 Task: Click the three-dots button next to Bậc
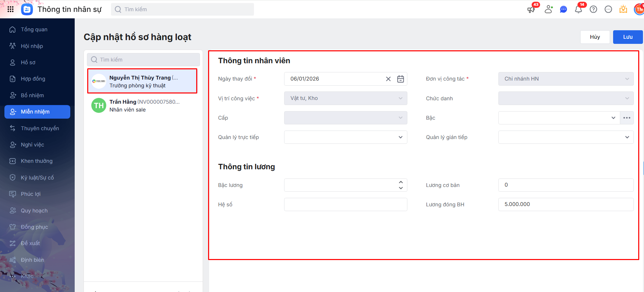(x=627, y=118)
